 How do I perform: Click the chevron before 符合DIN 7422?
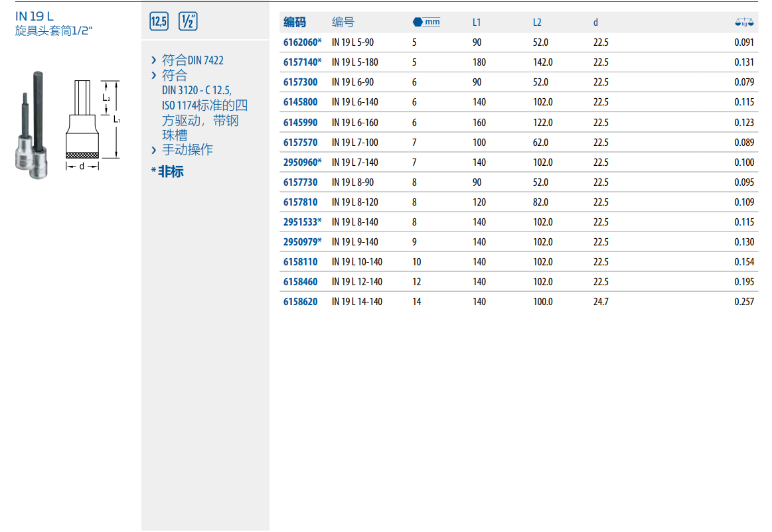154,60
